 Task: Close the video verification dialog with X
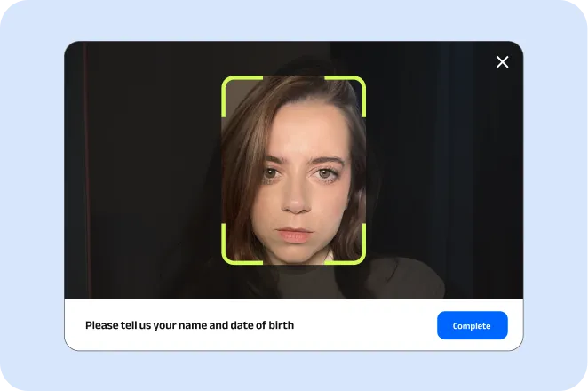pos(502,62)
